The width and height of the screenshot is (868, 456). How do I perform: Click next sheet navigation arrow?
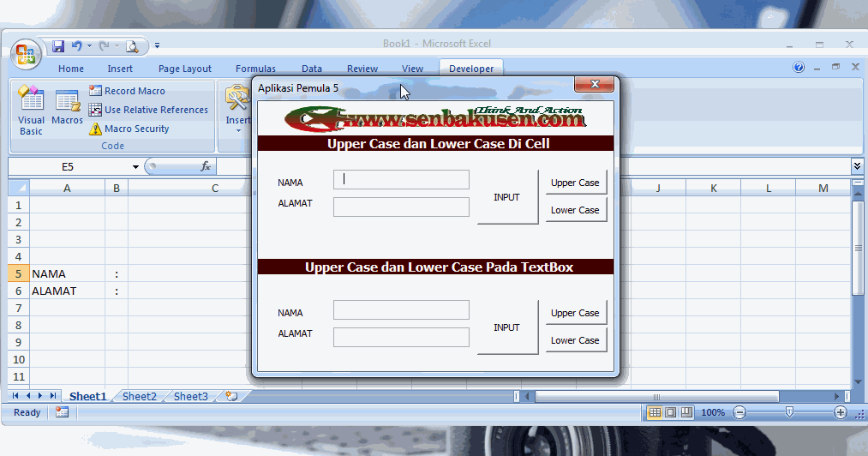40,396
